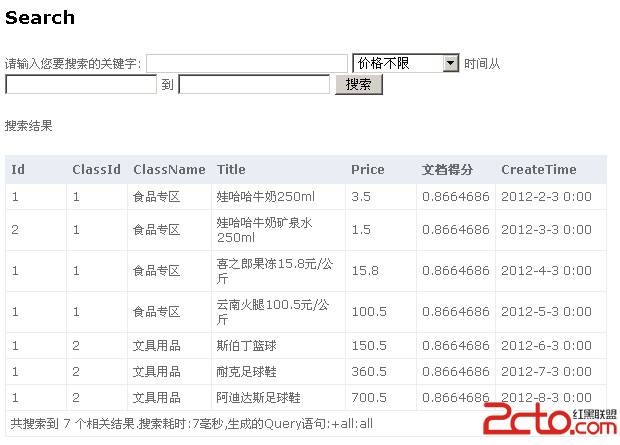Select the title 娃哈哈牛奶250ml
Viewport: 620px width, 445px height.
coord(266,197)
